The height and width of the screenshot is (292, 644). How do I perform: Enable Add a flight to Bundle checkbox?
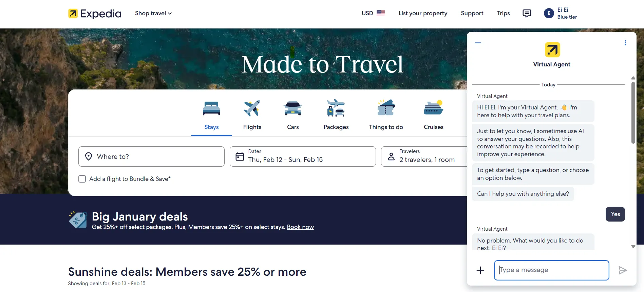[82, 179]
